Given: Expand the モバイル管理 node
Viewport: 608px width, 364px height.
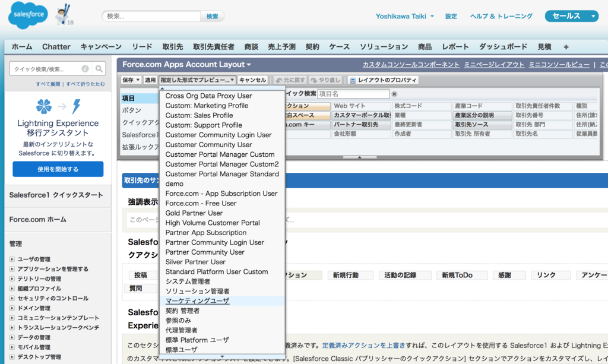Looking at the screenshot, I should pos(12,347).
